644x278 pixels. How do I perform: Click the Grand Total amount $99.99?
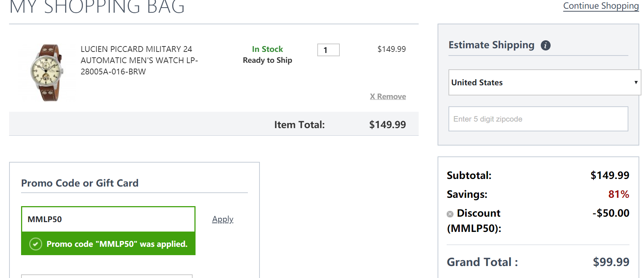611,262
